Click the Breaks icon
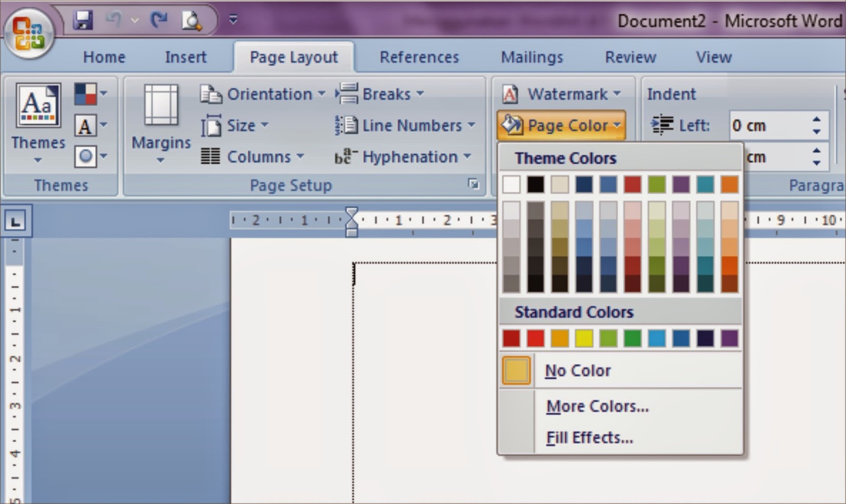 click(346, 94)
